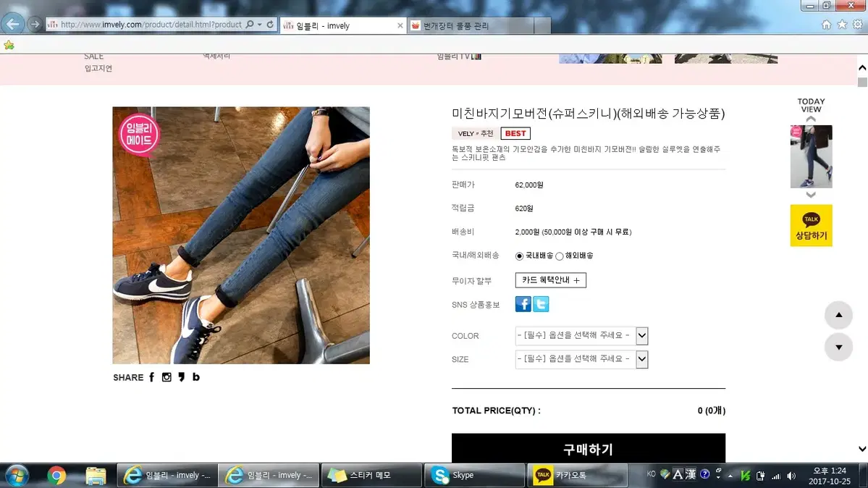Open Skype from the taskbar
Viewport: 868px width, 488px height.
click(x=473, y=476)
